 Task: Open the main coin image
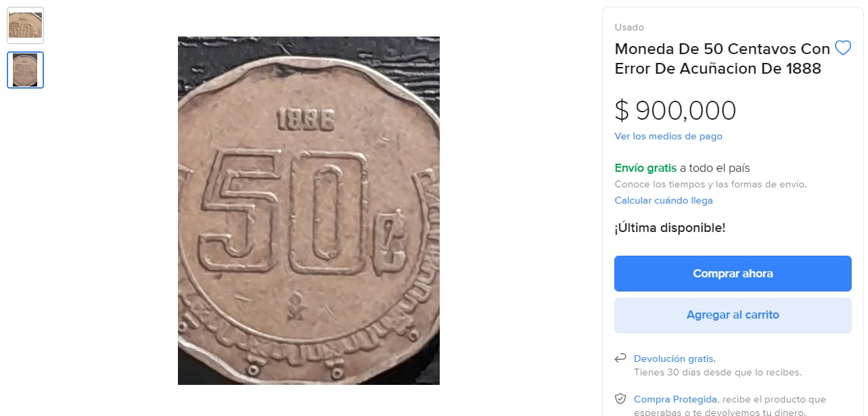point(309,210)
